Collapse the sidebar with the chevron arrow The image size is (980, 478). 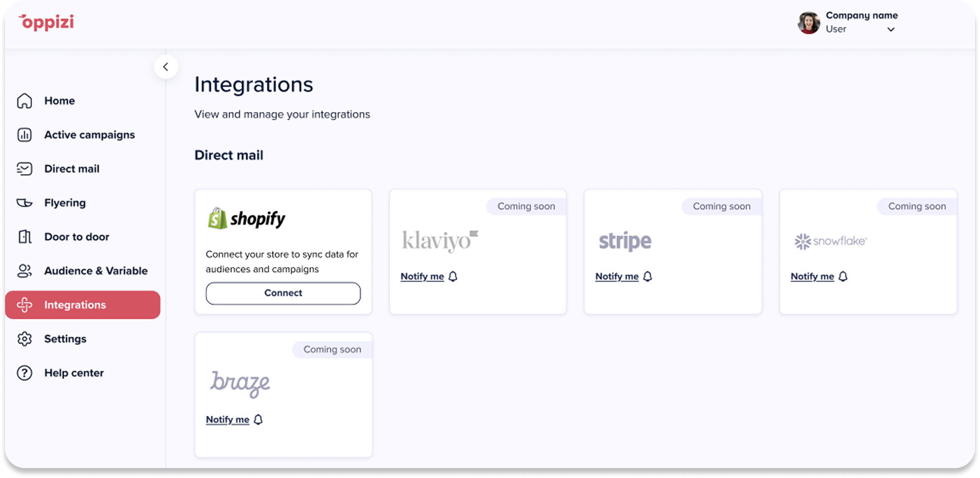tap(165, 67)
